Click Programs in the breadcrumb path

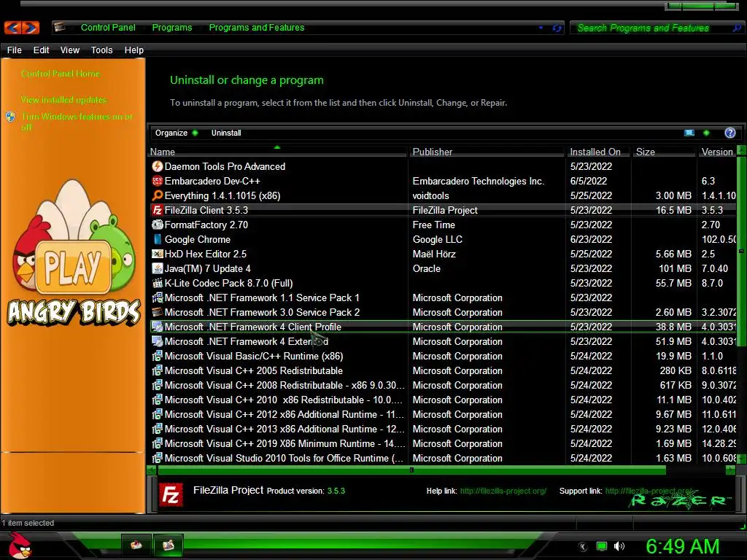(x=172, y=28)
